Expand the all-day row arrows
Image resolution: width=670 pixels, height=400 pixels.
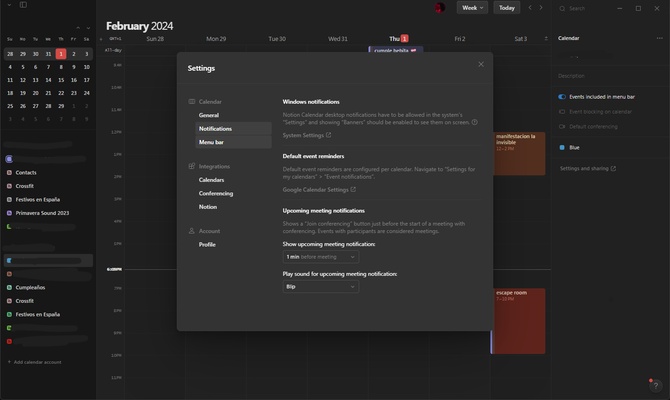(x=546, y=39)
